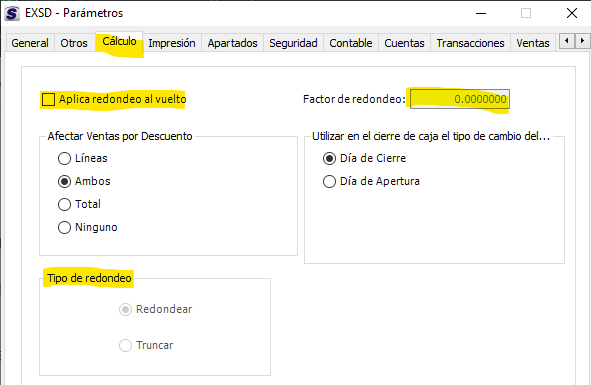This screenshot has height=385, width=591.
Task: Click the Tipo de redondeo group label
Action: tap(89, 278)
